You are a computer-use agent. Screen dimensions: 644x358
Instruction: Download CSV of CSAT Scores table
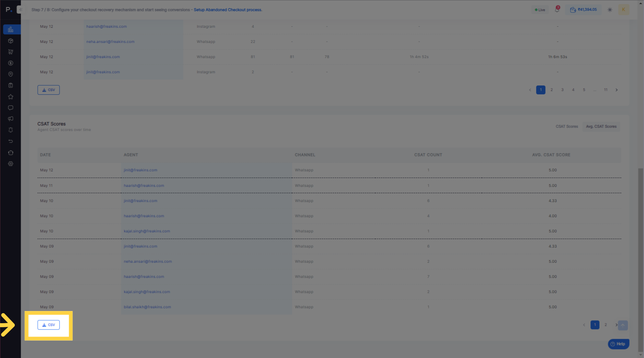pos(48,325)
